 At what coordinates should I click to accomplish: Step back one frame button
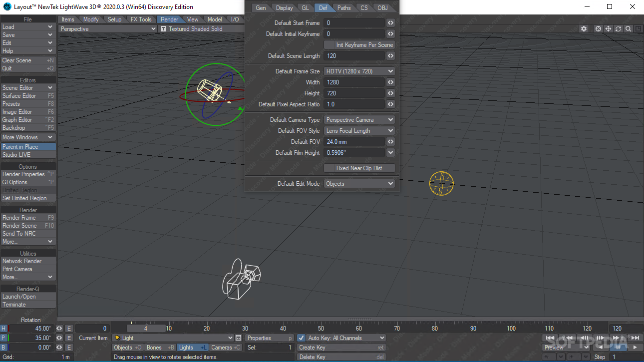pyautogui.click(x=584, y=338)
